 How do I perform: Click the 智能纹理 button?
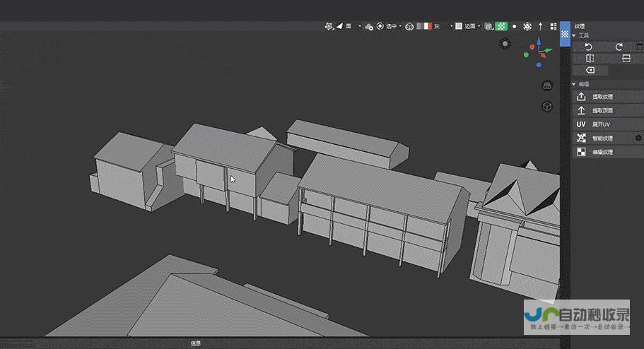pyautogui.click(x=604, y=138)
